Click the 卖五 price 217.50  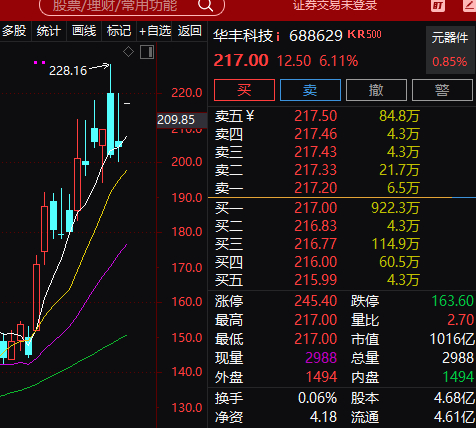[316, 116]
